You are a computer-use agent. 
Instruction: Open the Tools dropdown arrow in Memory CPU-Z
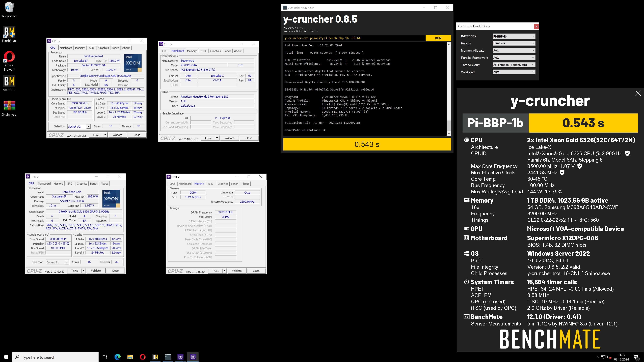tap(225, 271)
